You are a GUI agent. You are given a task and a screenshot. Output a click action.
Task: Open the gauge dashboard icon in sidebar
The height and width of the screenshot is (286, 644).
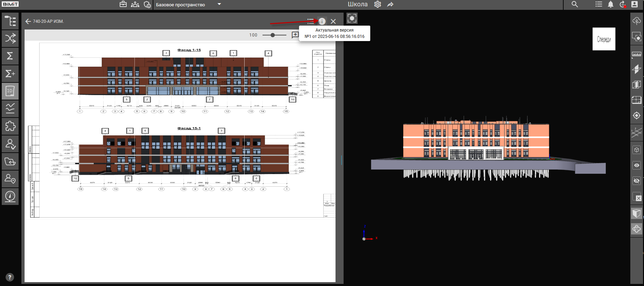10,196
